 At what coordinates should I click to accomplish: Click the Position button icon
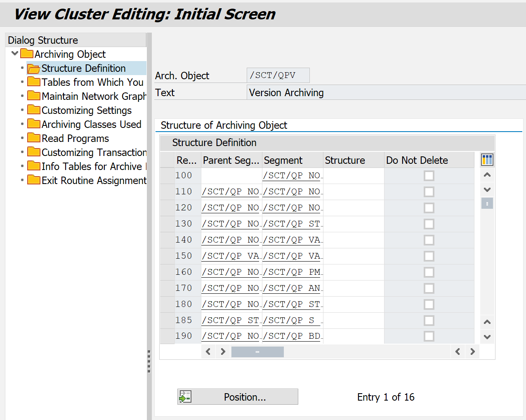click(x=185, y=397)
